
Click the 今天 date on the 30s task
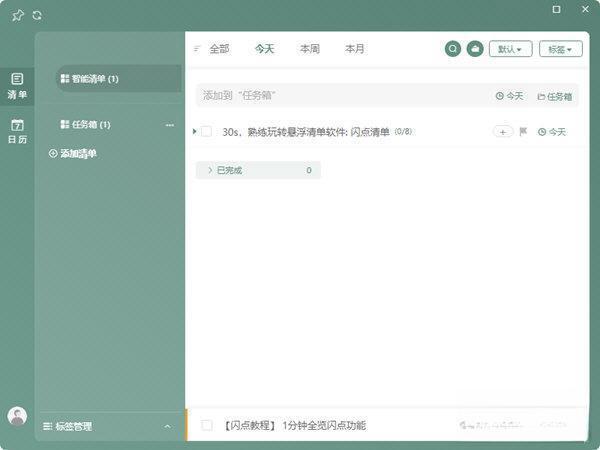552,132
